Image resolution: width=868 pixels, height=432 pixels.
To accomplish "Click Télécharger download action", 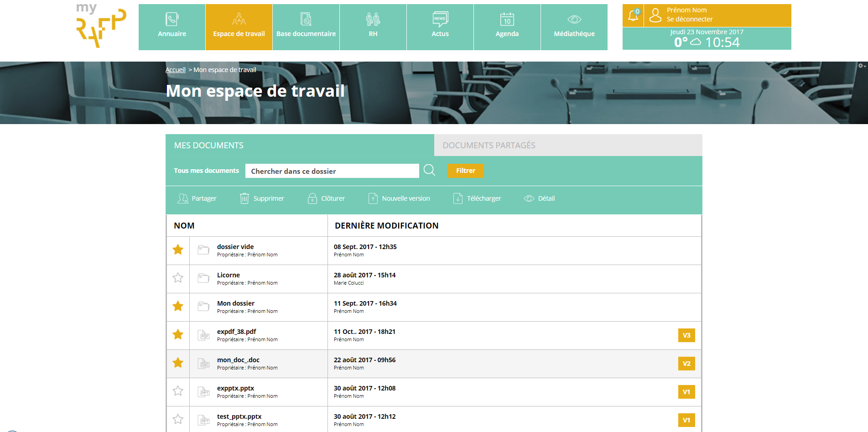I will click(x=477, y=198).
